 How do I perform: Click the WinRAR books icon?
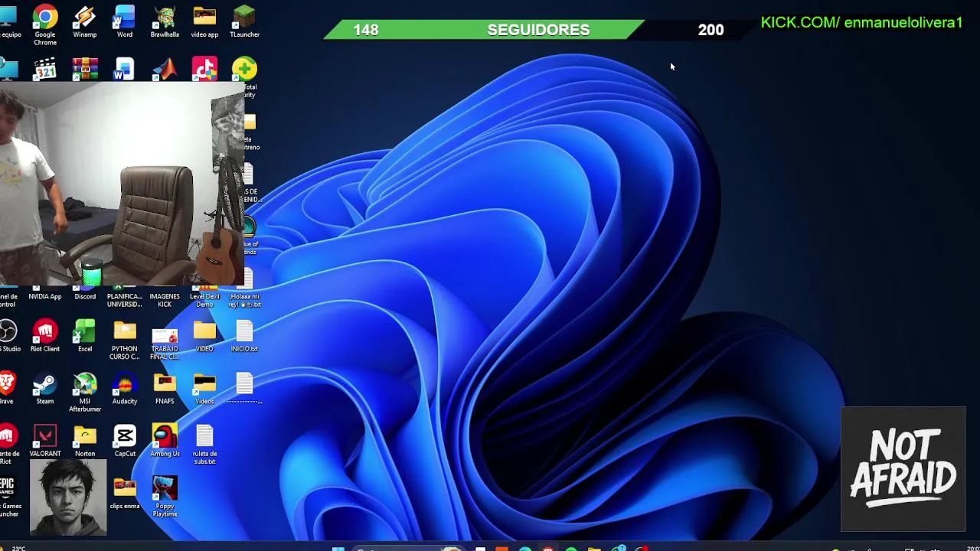[x=85, y=69]
